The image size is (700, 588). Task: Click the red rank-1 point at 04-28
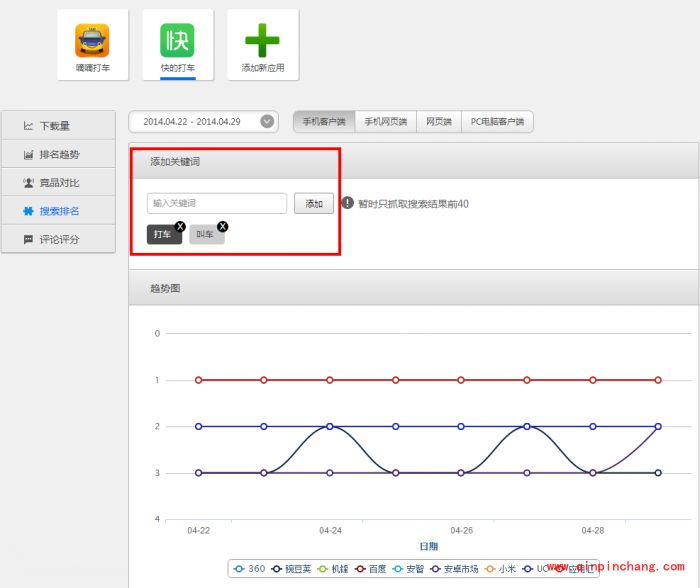click(592, 380)
